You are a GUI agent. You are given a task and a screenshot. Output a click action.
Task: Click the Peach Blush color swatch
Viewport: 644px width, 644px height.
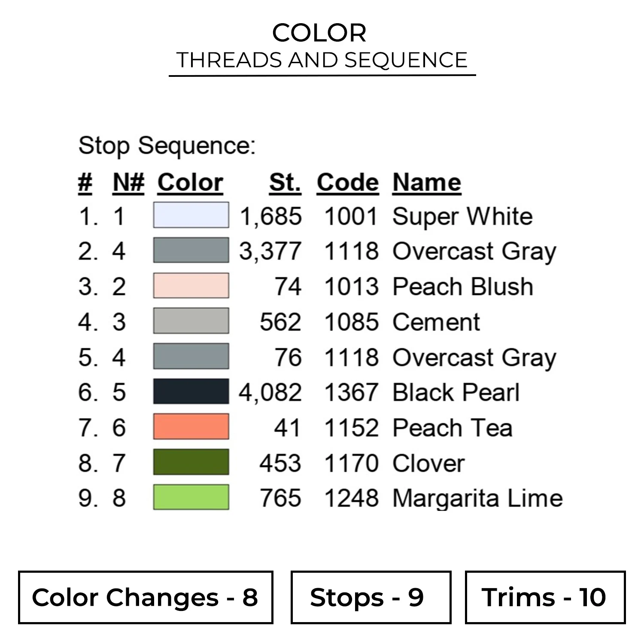191,286
